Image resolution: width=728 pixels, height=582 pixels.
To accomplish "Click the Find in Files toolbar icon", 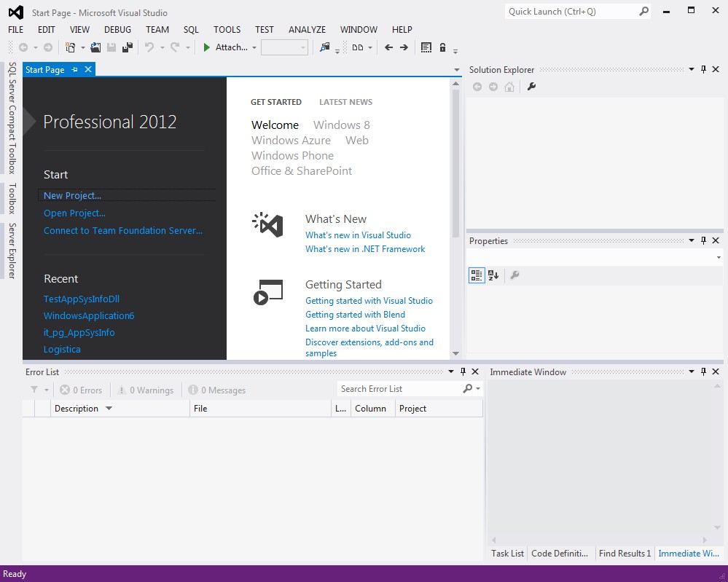I will click(x=324, y=47).
